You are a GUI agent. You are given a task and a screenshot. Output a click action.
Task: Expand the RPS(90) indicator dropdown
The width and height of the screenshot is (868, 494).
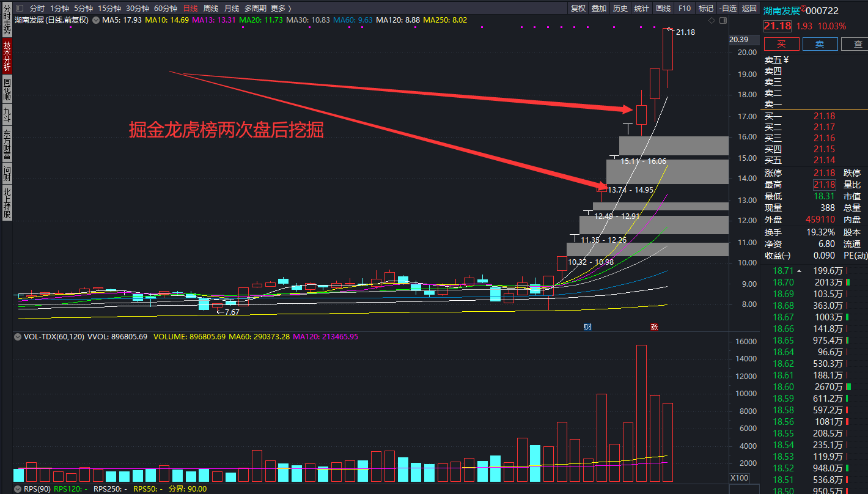[x=18, y=488]
